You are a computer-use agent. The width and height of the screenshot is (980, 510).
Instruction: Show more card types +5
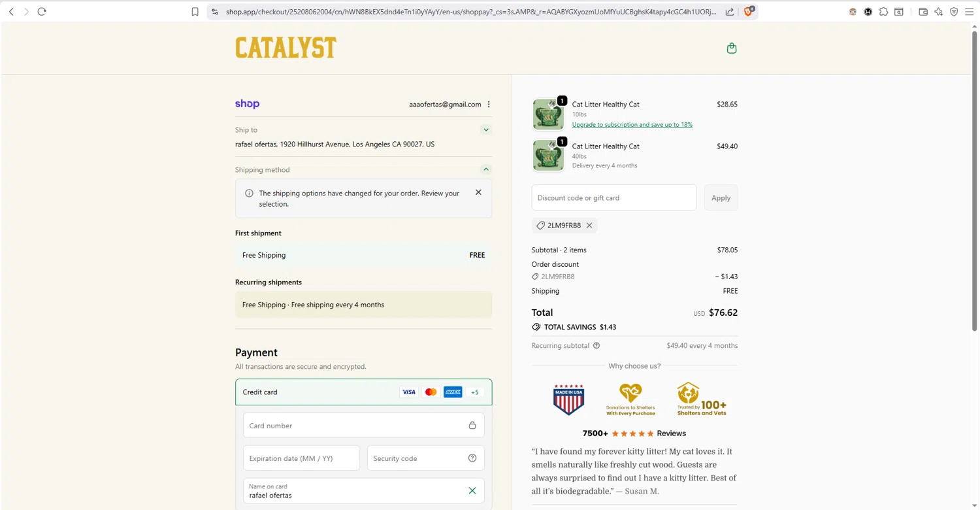[x=475, y=392]
